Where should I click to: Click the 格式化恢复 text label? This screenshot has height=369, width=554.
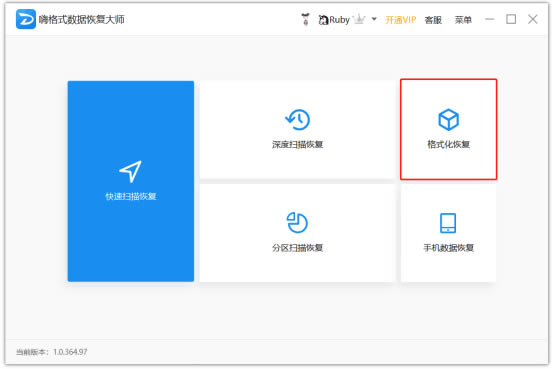tap(448, 144)
